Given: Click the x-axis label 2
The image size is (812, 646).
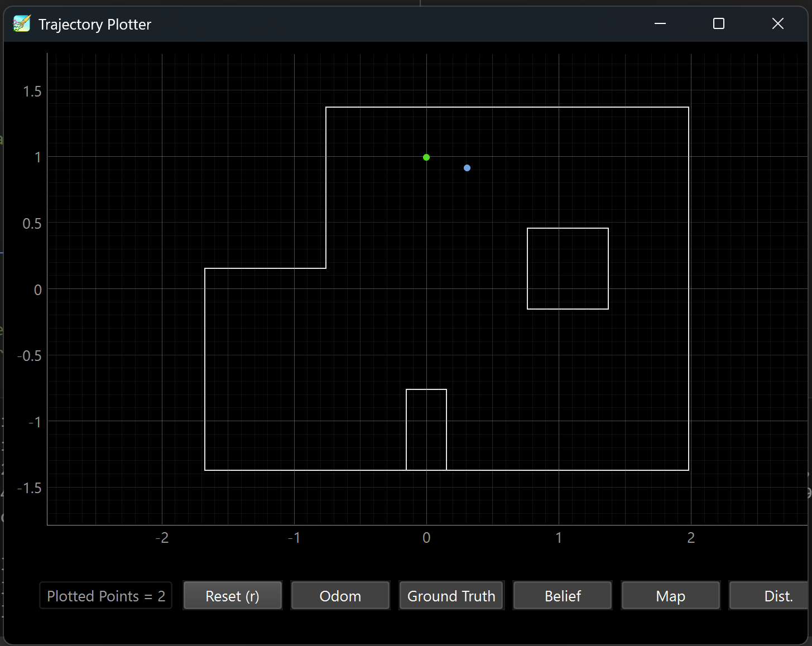Looking at the screenshot, I should (x=691, y=538).
